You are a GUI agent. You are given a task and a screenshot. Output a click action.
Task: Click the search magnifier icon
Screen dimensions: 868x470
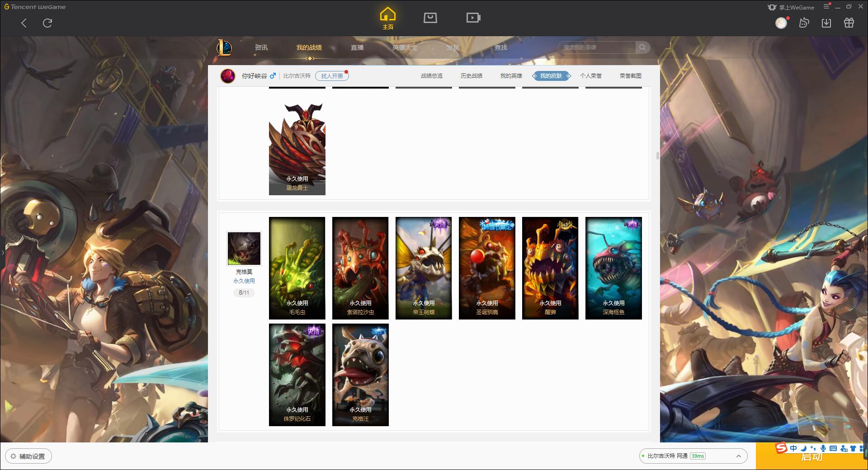(642, 47)
